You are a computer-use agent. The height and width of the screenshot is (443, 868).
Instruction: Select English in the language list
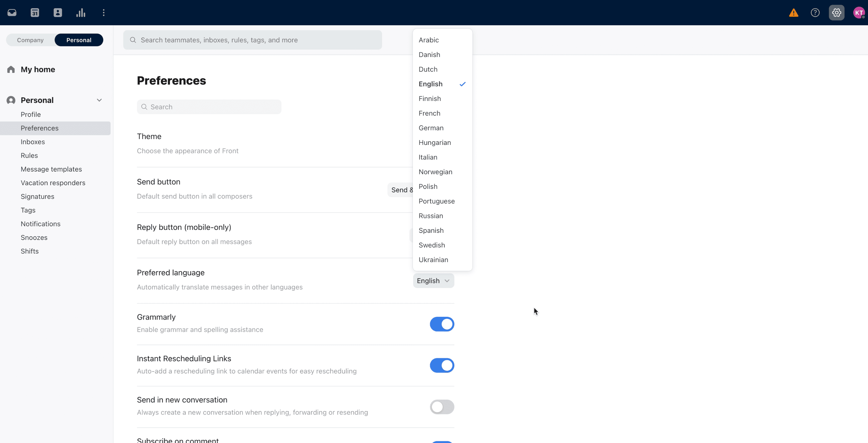tap(442, 84)
